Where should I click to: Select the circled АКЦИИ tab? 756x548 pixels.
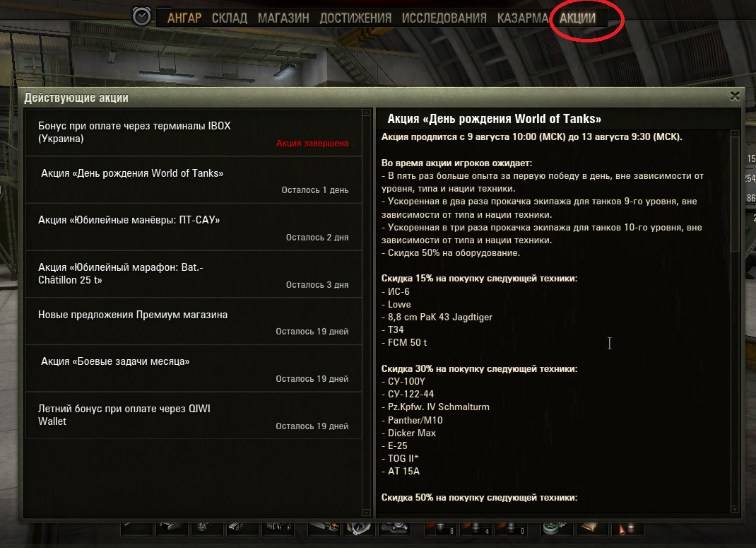(578, 18)
